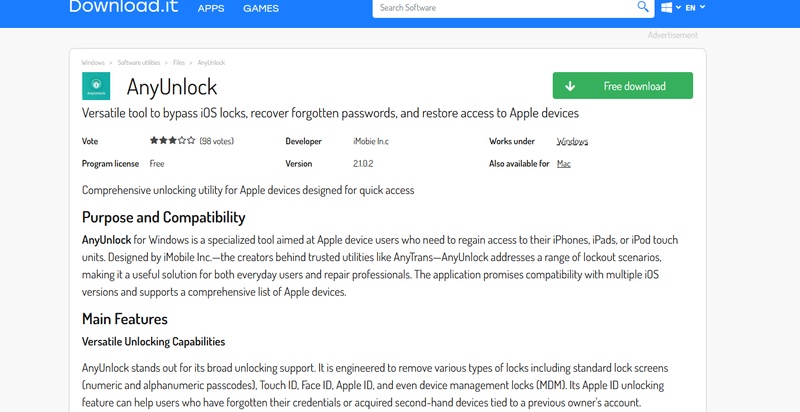
Task: Go to the Software utilities breadcrumb
Action: pos(139,63)
